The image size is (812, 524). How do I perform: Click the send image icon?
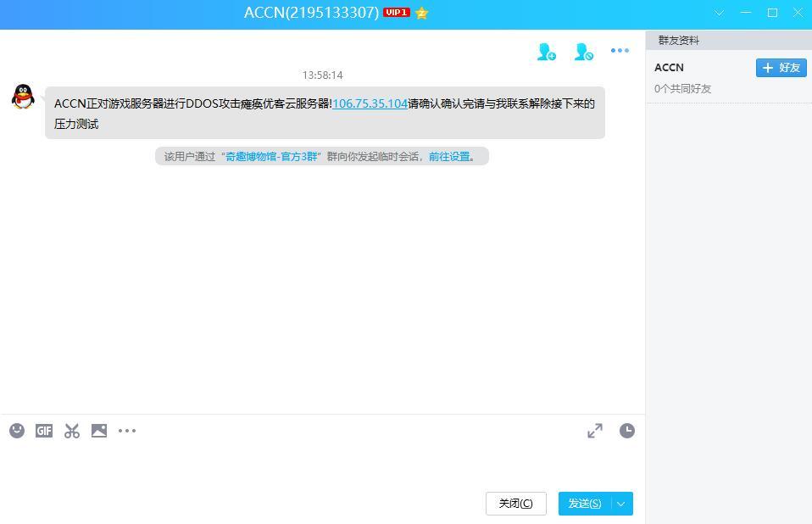coord(99,430)
